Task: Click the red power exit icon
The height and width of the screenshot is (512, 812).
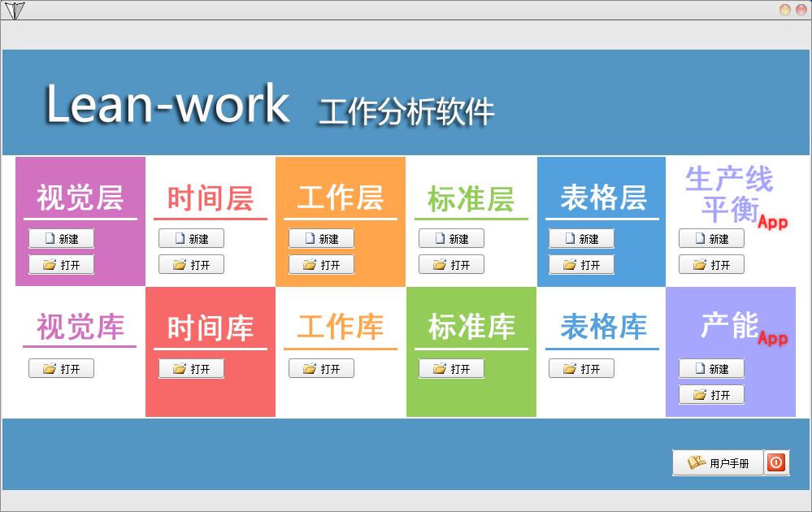Action: [x=776, y=462]
